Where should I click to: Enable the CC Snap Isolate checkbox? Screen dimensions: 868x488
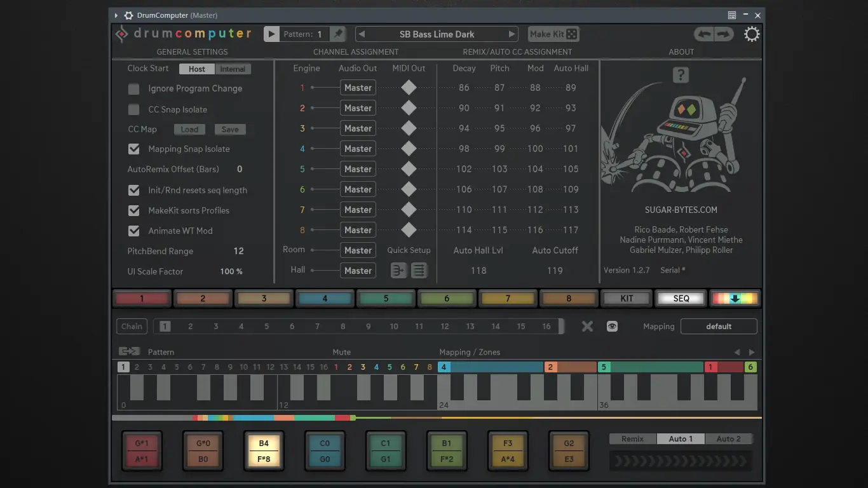(x=134, y=109)
